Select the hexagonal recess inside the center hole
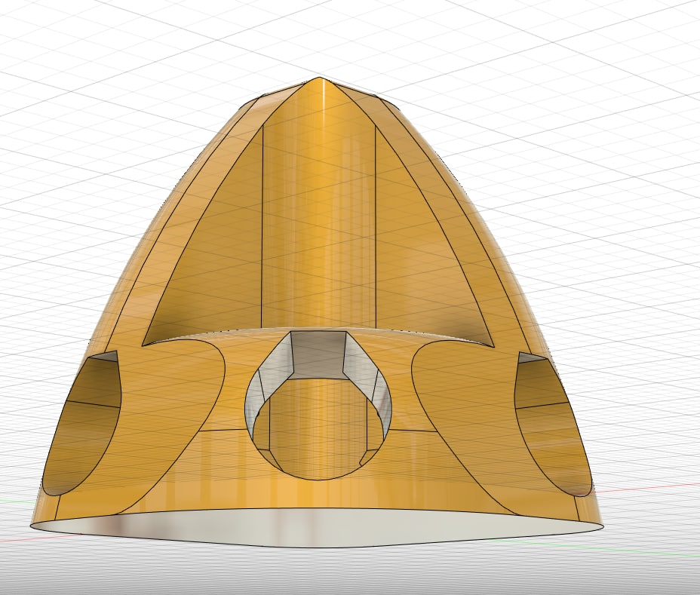This screenshot has height=595, width=700. [x=318, y=355]
